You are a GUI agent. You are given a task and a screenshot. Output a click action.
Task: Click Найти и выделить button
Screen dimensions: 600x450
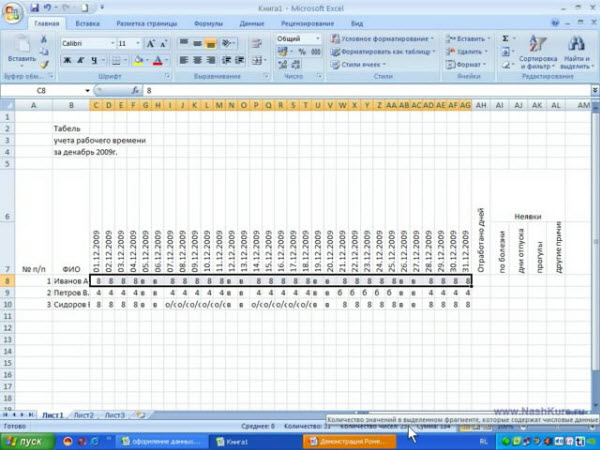576,52
